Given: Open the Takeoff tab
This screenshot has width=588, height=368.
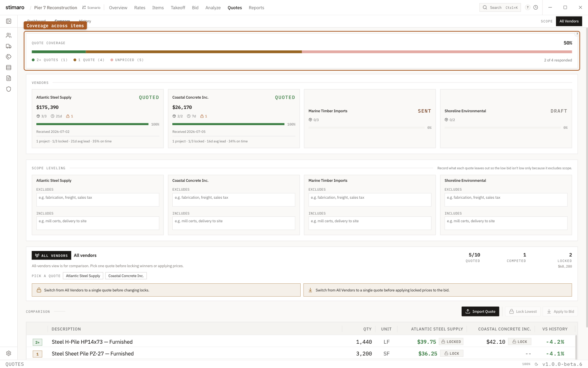Looking at the screenshot, I should click(178, 8).
